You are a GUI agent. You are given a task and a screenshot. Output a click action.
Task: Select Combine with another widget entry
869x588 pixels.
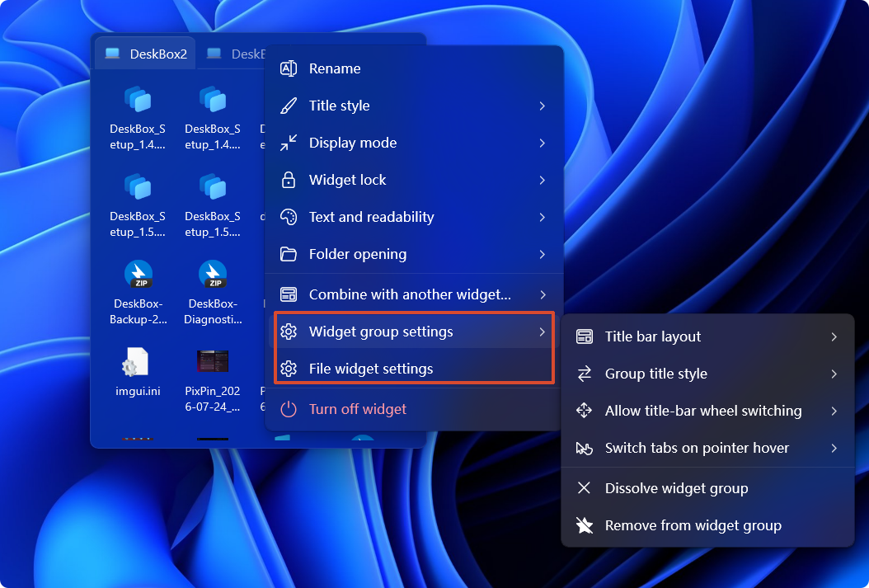click(x=414, y=294)
